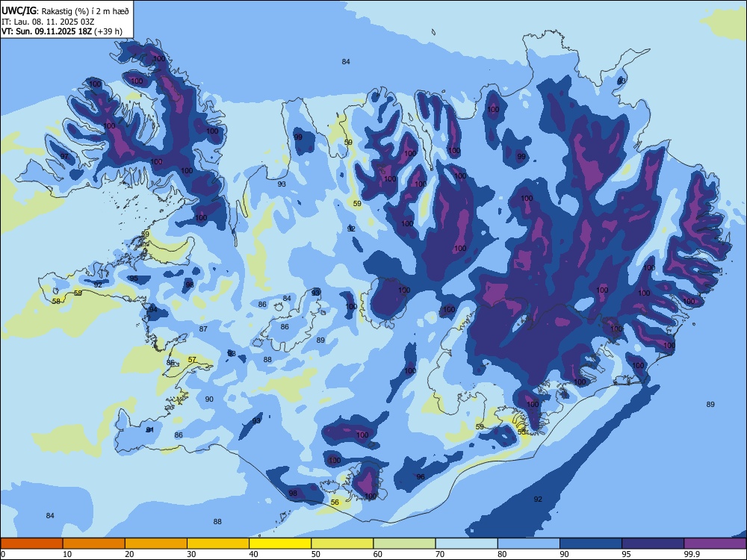This screenshot has width=747, height=560.
Task: Select the 80–90 medium blue legend swatch
Action: tap(529, 544)
